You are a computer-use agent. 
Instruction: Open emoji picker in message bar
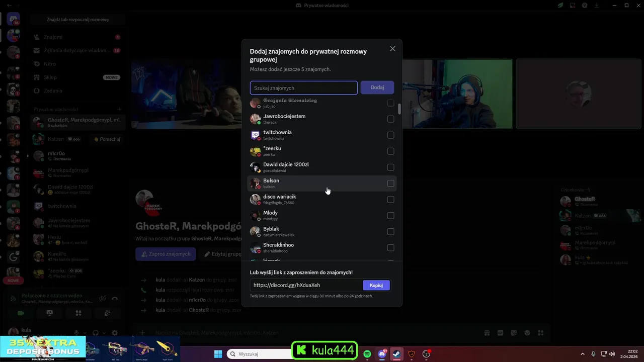[527, 333]
